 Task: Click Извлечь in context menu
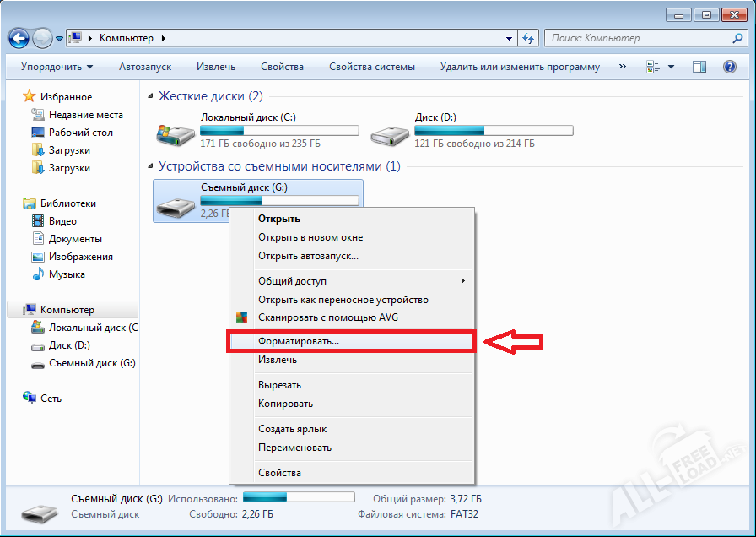(278, 360)
